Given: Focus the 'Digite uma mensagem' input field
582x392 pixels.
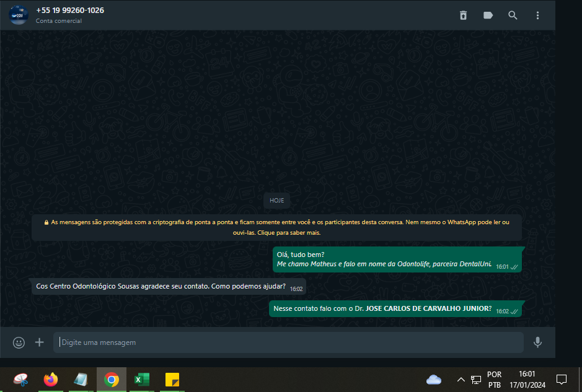Looking at the screenshot, I should click(288, 342).
